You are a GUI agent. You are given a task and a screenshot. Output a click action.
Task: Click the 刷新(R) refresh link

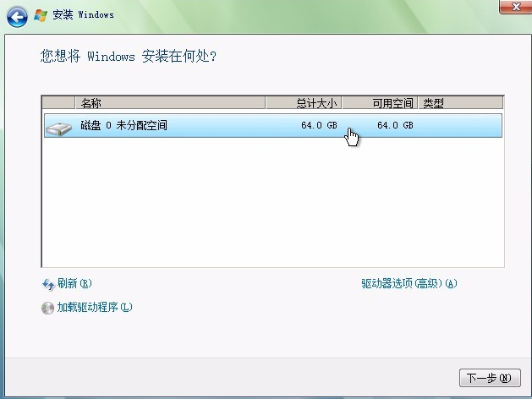[74, 283]
